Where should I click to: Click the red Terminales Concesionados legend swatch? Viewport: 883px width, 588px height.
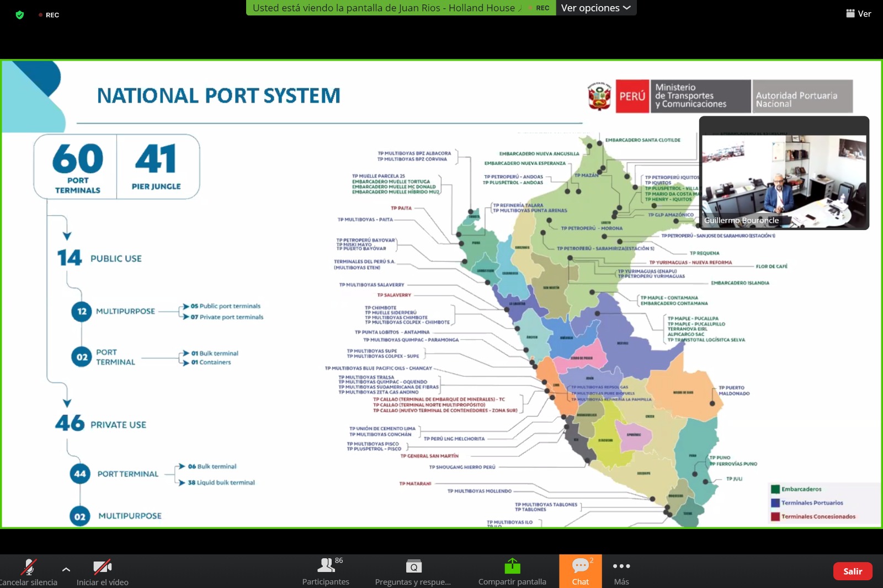[x=775, y=517]
